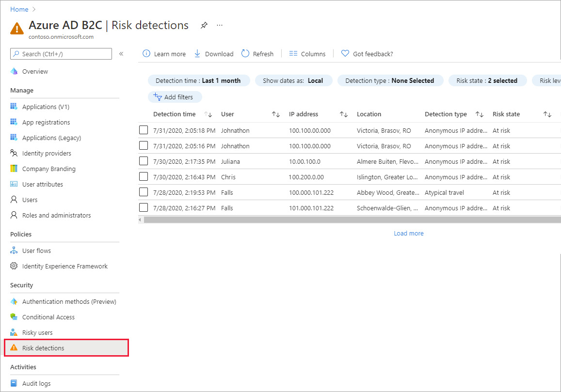Open the Detection time Last 1 month filter
Screen dimensions: 561x392
[x=199, y=80]
